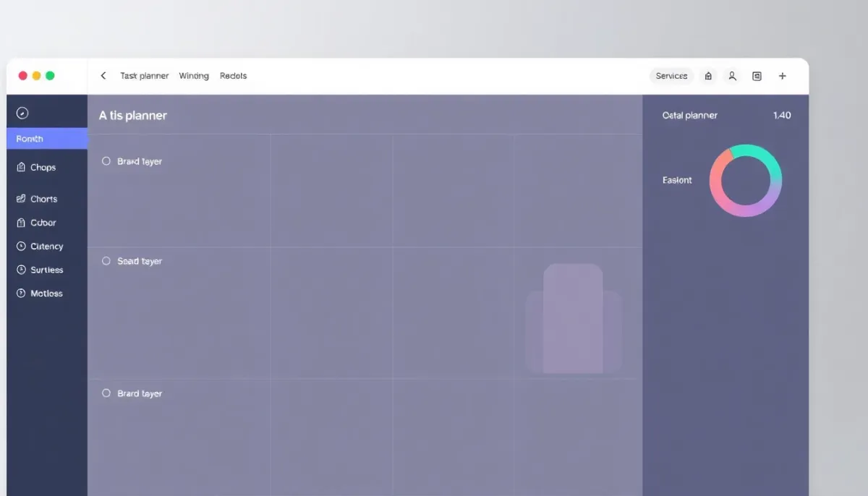Open the Cutency clock icon
This screenshot has width=868, height=496.
(21, 247)
